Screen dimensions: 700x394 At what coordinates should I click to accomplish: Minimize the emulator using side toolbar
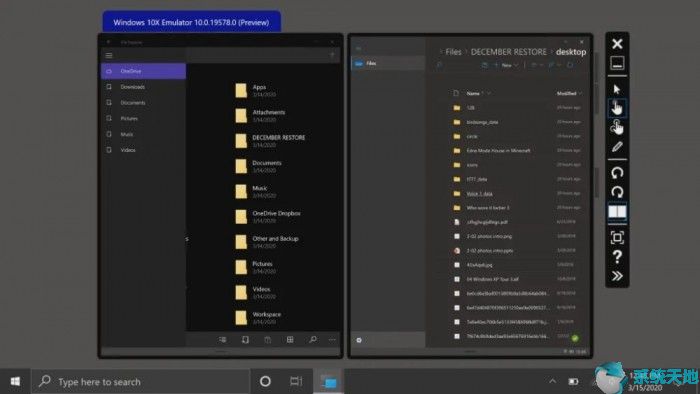click(x=617, y=63)
